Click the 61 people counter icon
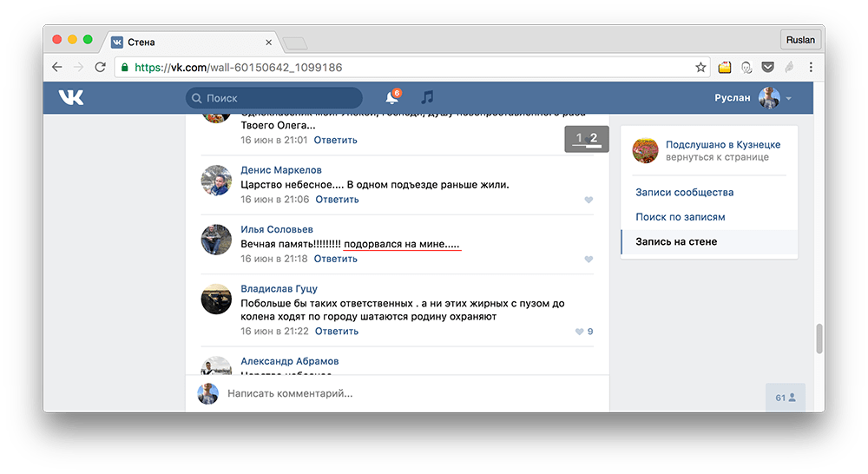Screen dimensions: 868x474 786,398
